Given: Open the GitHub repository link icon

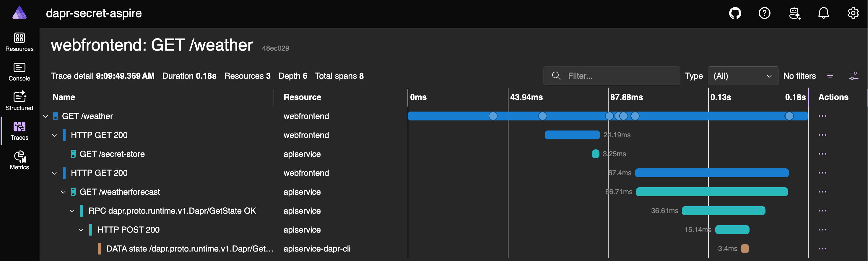Looking at the screenshot, I should coord(735,13).
